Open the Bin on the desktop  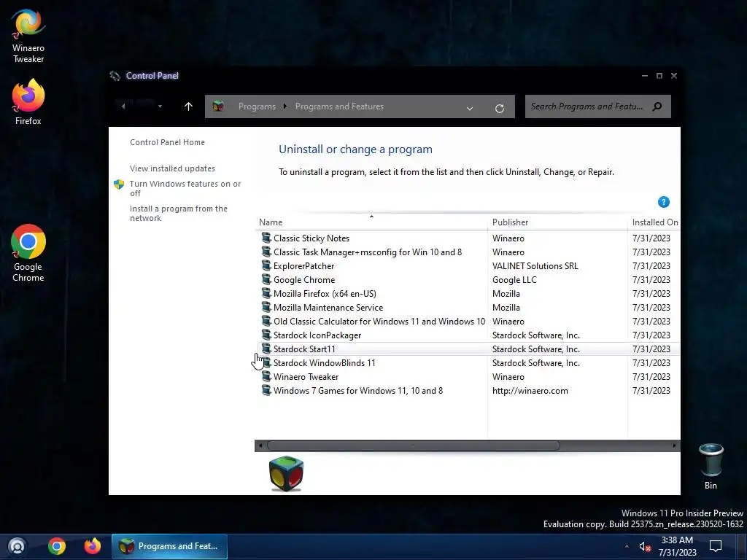click(x=711, y=466)
